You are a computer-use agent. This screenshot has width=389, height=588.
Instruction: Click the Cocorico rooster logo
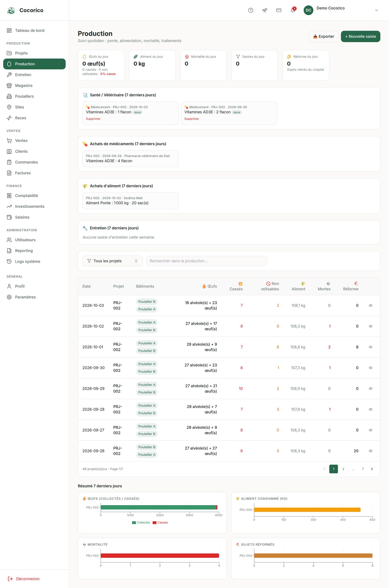click(11, 10)
